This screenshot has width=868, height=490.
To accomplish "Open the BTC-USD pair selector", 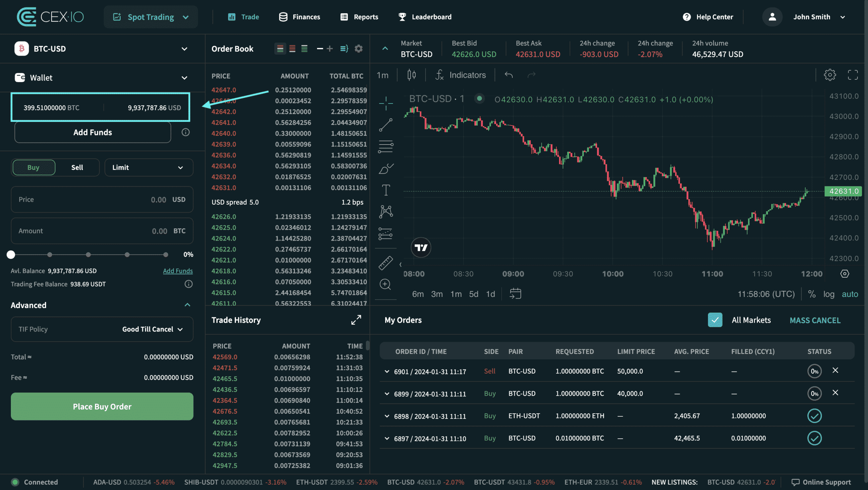I will point(102,49).
